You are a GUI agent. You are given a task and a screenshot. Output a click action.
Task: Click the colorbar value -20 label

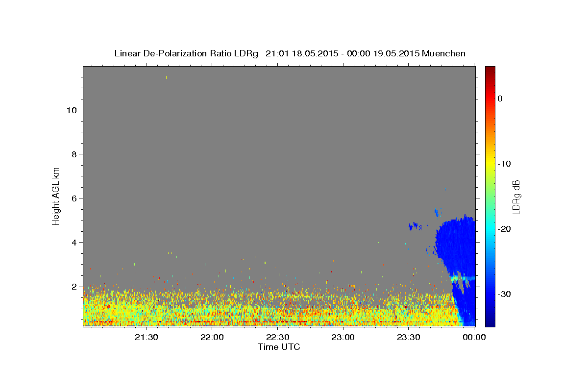click(x=505, y=229)
